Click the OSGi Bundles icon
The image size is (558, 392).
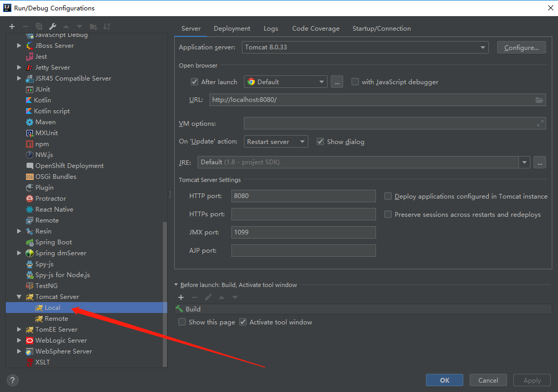click(x=30, y=177)
